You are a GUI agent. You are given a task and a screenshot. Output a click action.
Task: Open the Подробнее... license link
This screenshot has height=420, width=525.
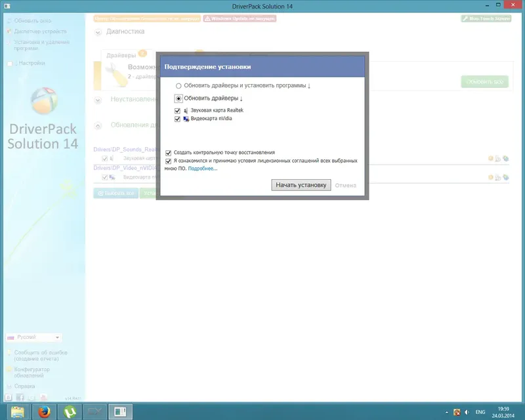(x=203, y=169)
